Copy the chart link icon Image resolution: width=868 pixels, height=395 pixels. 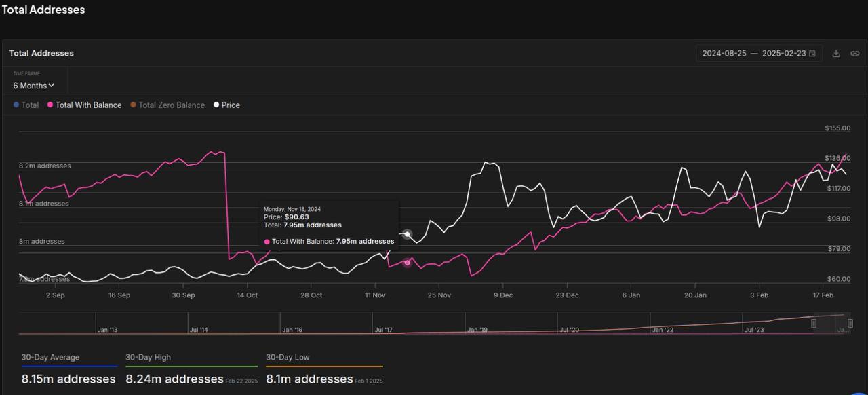854,54
